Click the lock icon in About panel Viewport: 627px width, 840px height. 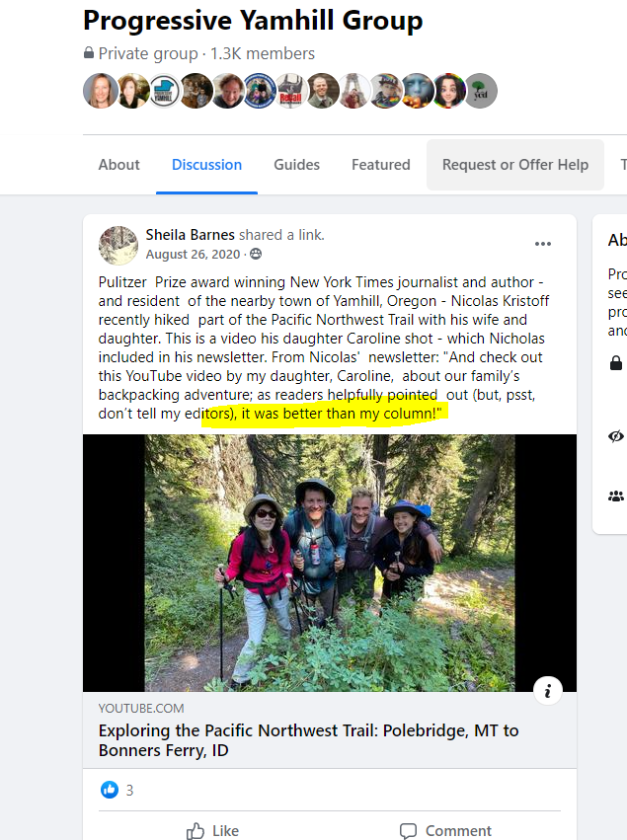616,363
